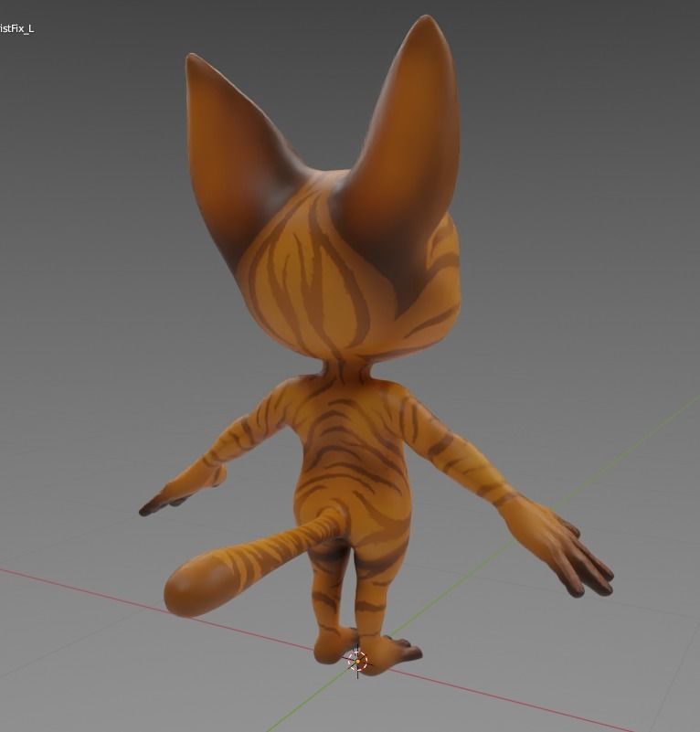This screenshot has height=732, width=700.
Task: Click the "istFix_L" viewport overlay text
Action: pyautogui.click(x=16, y=29)
